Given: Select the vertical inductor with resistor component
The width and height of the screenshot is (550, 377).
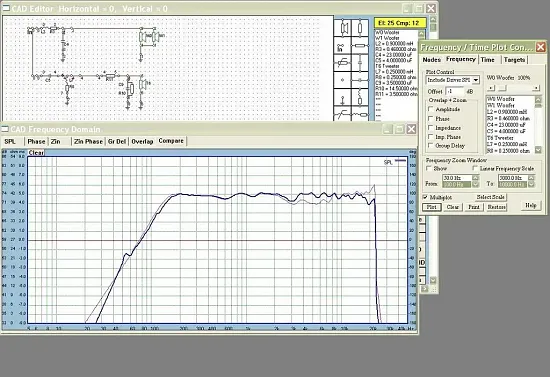Looking at the screenshot, I should click(x=360, y=97).
